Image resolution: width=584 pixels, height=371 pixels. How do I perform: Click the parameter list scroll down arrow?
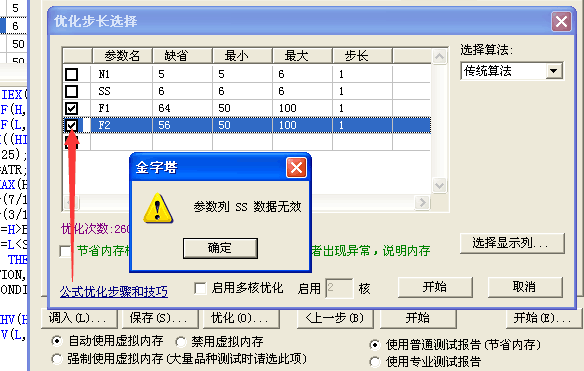439,185
